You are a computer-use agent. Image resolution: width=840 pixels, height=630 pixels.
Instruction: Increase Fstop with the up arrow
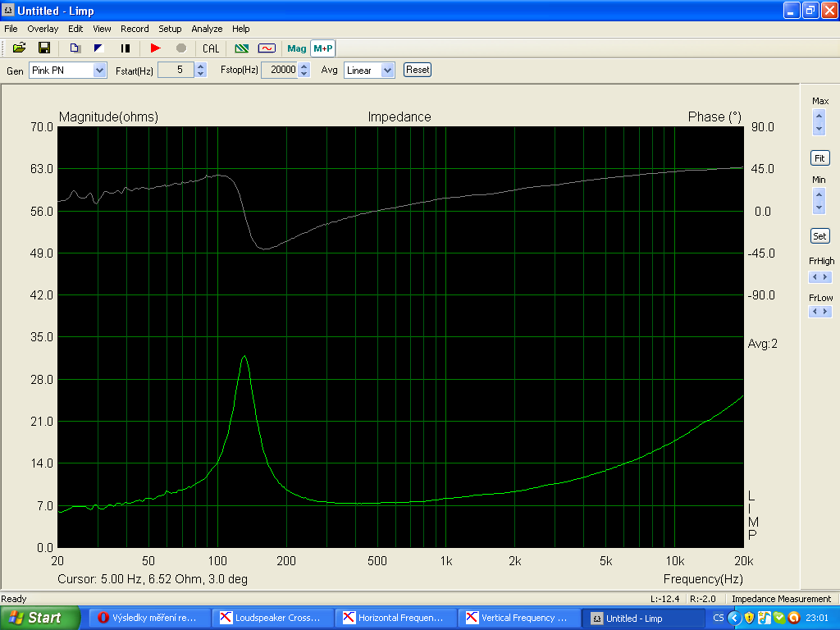(304, 66)
